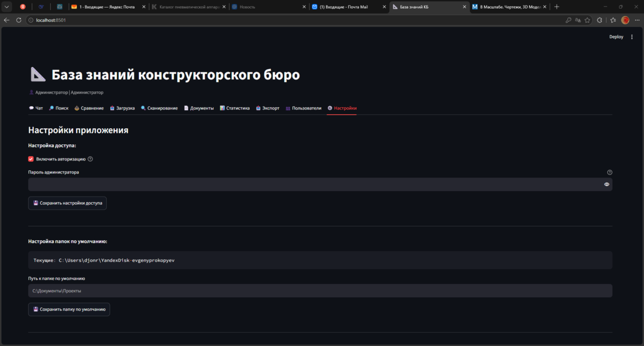Open the Загрузка tab
The width and height of the screenshot is (644, 346).
point(122,108)
